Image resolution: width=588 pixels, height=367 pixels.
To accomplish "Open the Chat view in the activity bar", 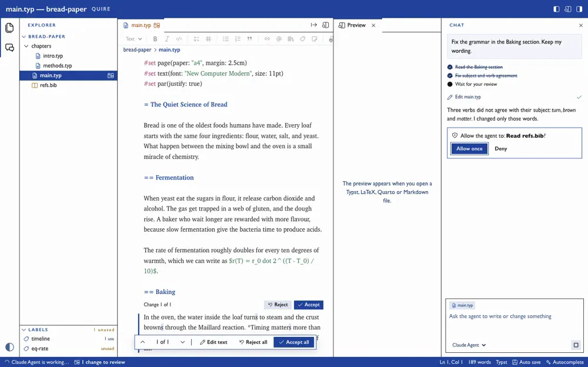I will coord(9,48).
